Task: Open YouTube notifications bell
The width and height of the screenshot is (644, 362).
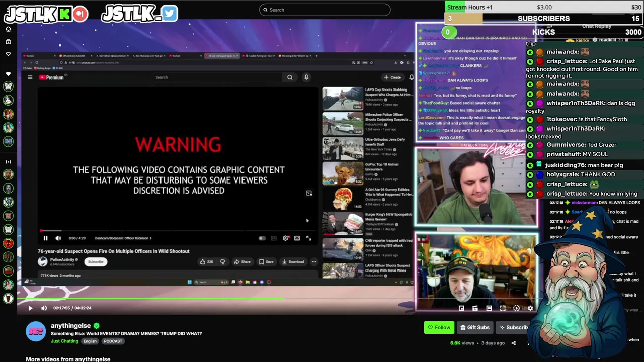Action: pos(411,77)
